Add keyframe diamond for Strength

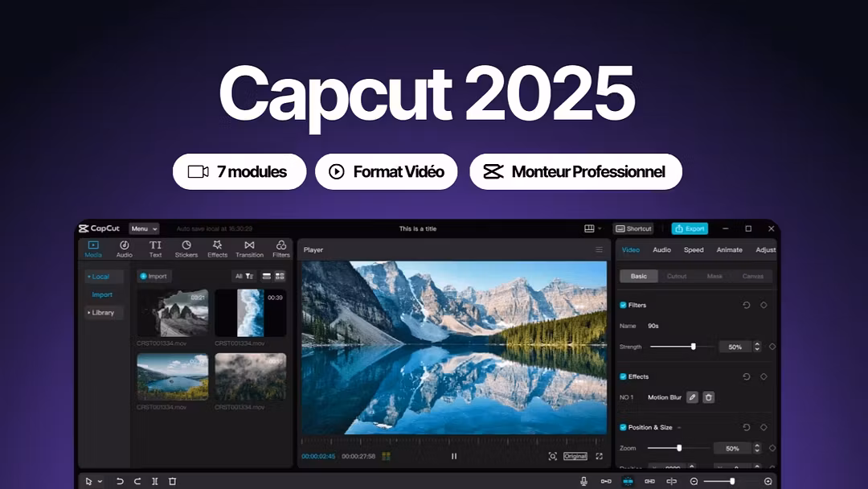point(772,347)
